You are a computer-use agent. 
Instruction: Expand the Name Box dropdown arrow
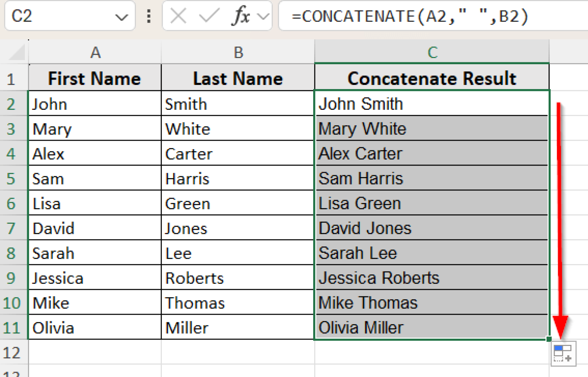121,17
